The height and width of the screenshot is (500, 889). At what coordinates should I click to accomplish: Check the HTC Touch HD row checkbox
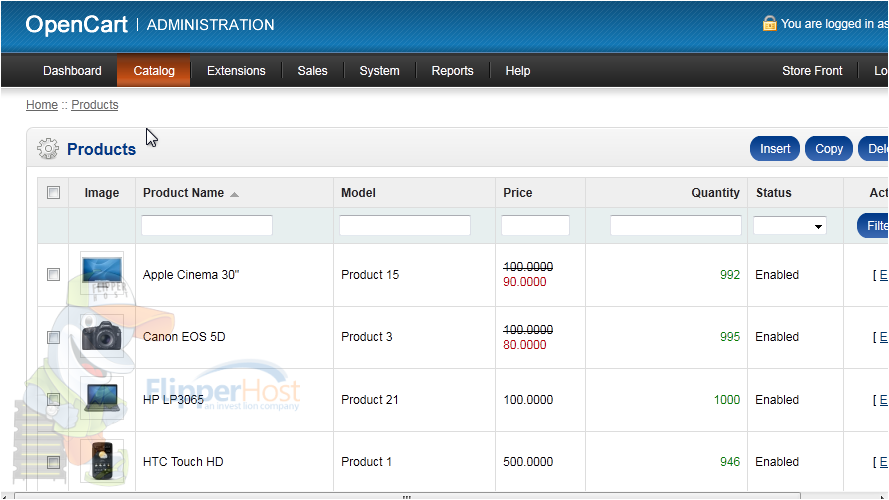53,462
